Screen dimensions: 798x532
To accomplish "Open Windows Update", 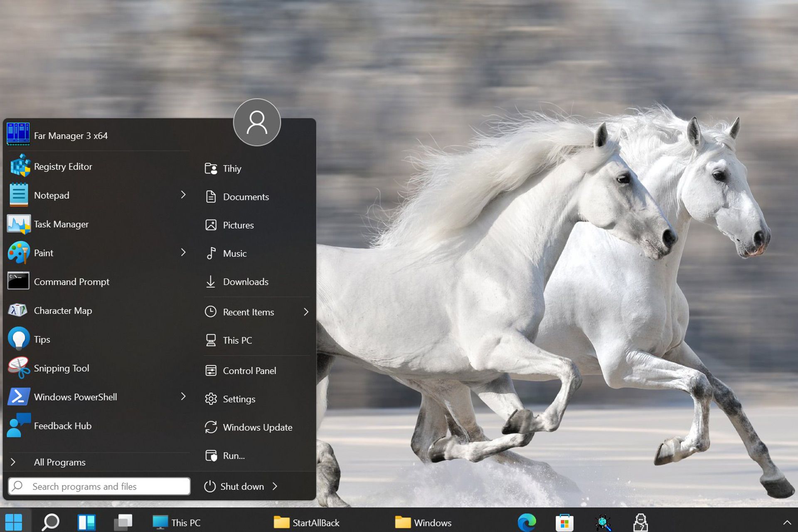I will point(258,427).
